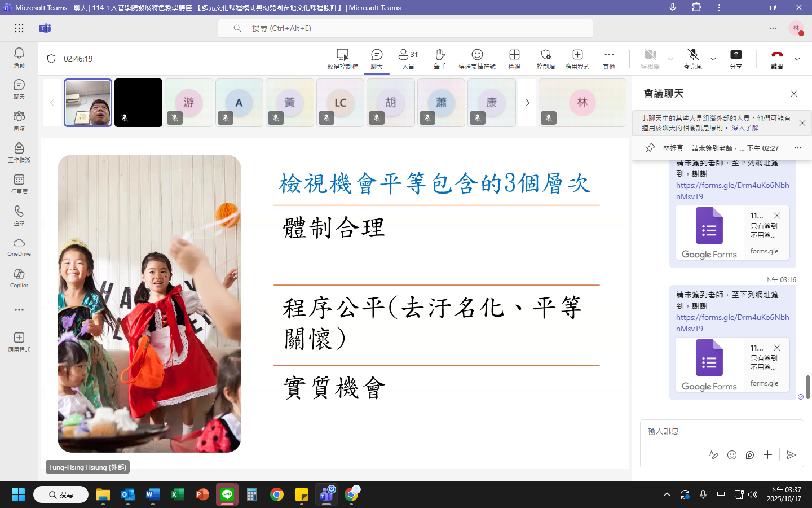Toggle the microphone mute button
This screenshot has height=508, width=812.
click(x=693, y=58)
